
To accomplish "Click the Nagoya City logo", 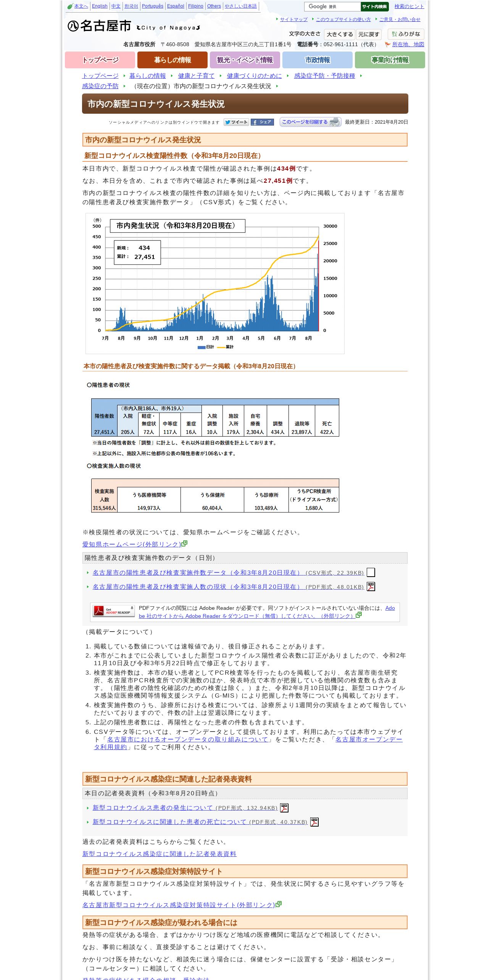I will click(x=134, y=26).
